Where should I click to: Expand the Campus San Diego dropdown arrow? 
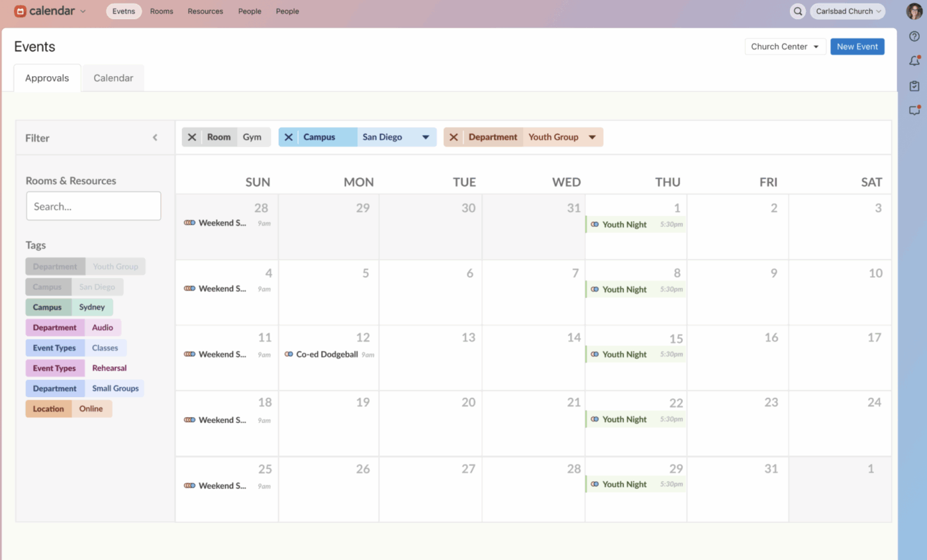pyautogui.click(x=426, y=138)
